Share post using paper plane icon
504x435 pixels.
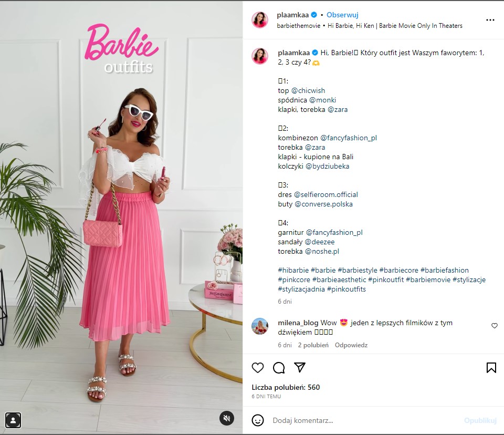(300, 367)
